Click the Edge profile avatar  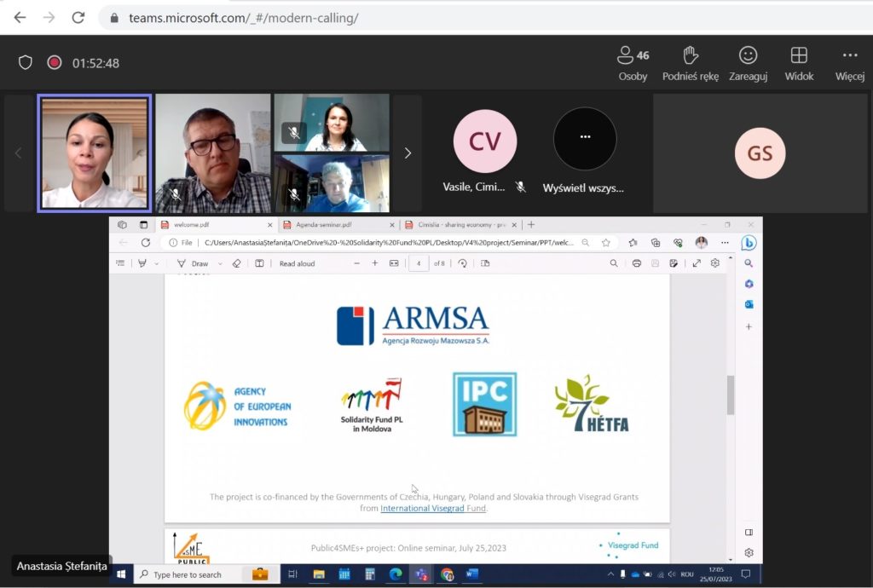point(701,243)
